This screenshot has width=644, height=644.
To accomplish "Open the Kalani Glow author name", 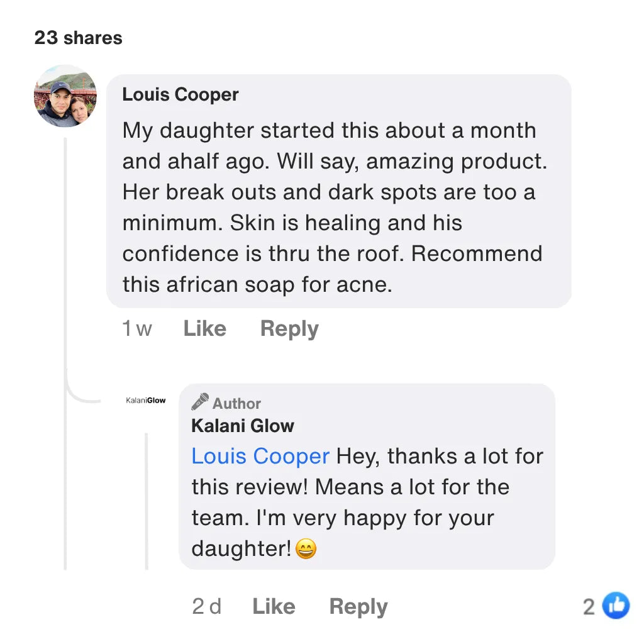I will (243, 426).
